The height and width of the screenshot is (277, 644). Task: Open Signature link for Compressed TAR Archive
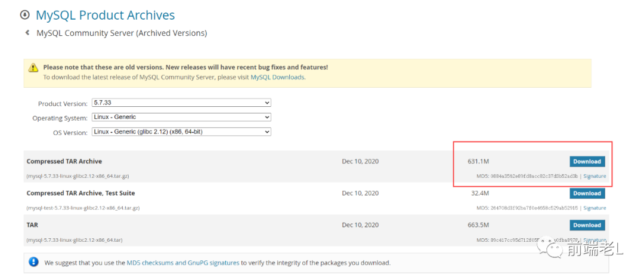point(595,176)
